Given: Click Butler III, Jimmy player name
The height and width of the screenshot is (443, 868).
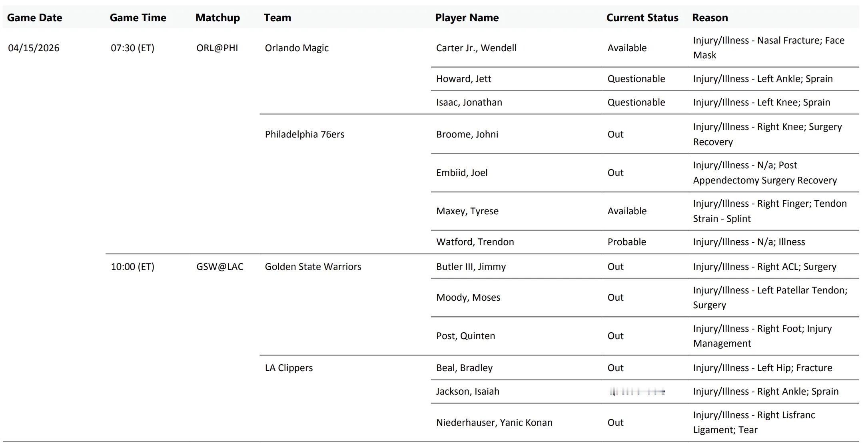Looking at the screenshot, I should (471, 267).
